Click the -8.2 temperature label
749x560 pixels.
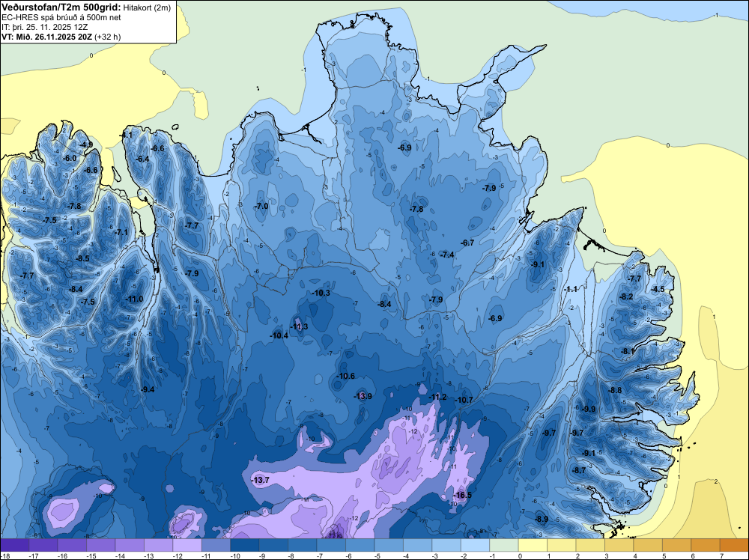coord(626,296)
